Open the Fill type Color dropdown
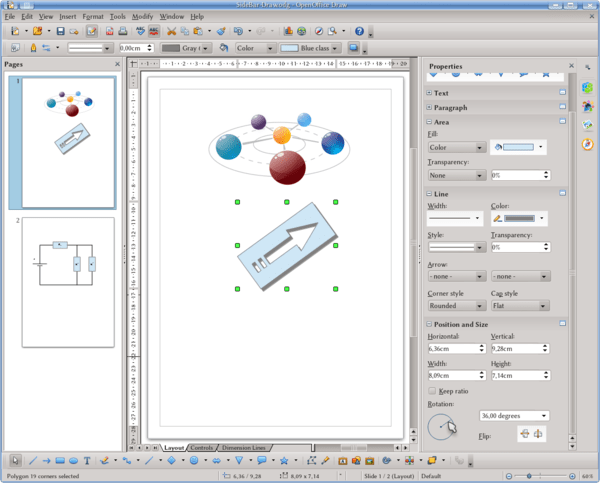Viewport: 600px width, 483px height. tap(456, 147)
